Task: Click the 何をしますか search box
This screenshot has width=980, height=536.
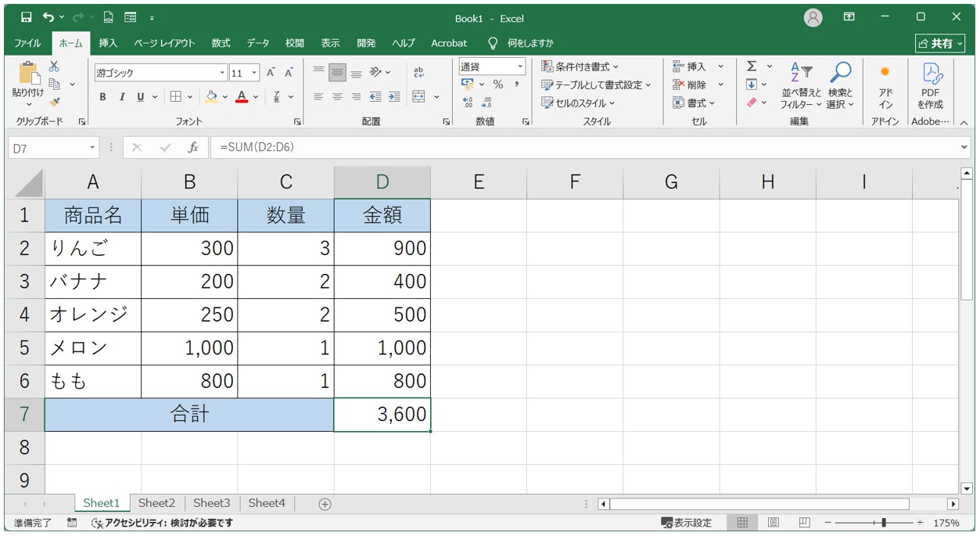Action: pyautogui.click(x=530, y=43)
